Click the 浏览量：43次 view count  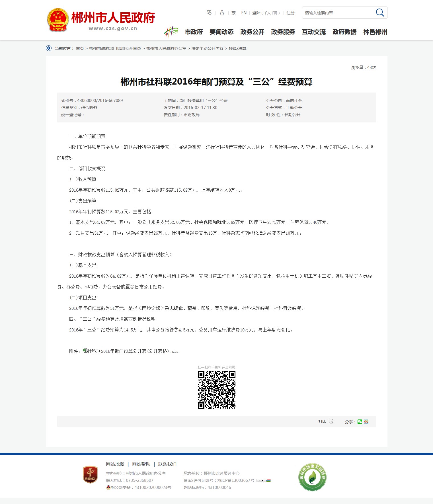(x=364, y=67)
